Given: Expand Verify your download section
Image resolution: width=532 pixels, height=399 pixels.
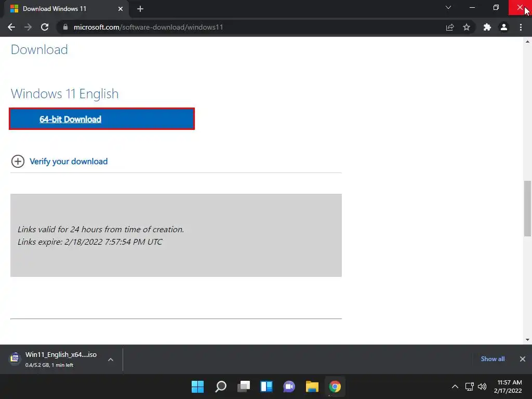Looking at the screenshot, I should click(x=18, y=161).
